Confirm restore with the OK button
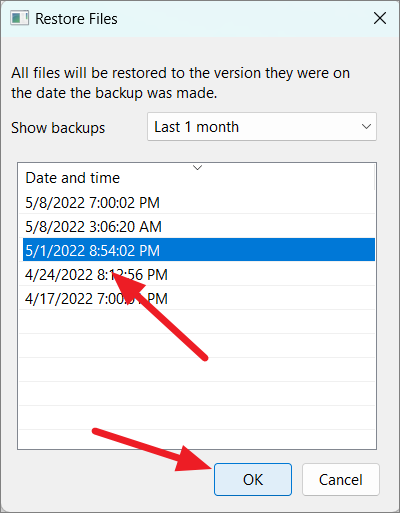The width and height of the screenshot is (400, 513). 253,479
